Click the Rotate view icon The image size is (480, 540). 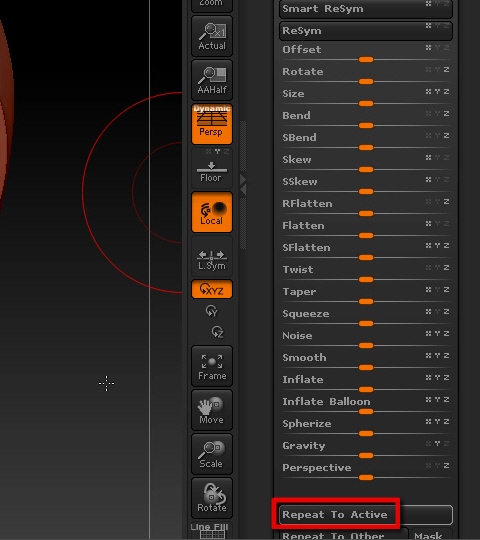tap(212, 498)
